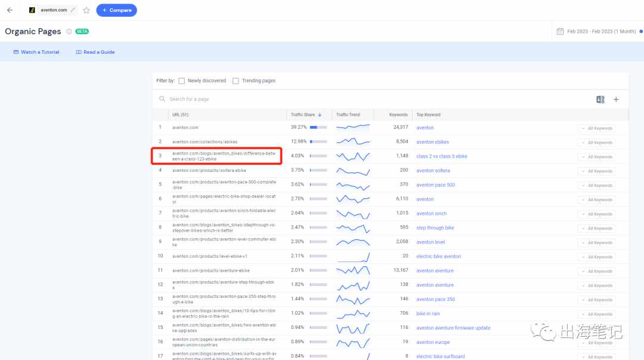644x360 pixels.
Task: Open the calendar date range picker
Action: 560,31
